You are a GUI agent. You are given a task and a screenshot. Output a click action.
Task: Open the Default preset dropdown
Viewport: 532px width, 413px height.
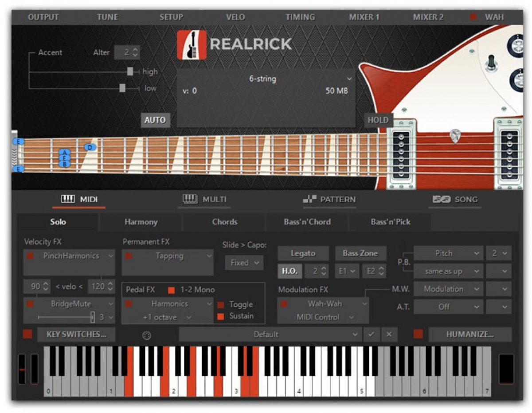click(270, 334)
